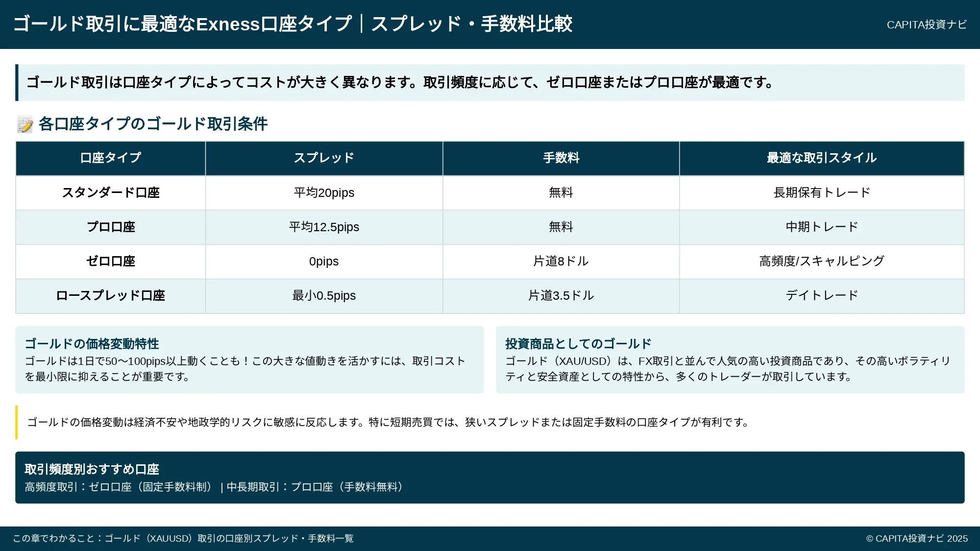The width and height of the screenshot is (980, 551).
Task: Select the プロ口座 row label
Action: (x=111, y=227)
